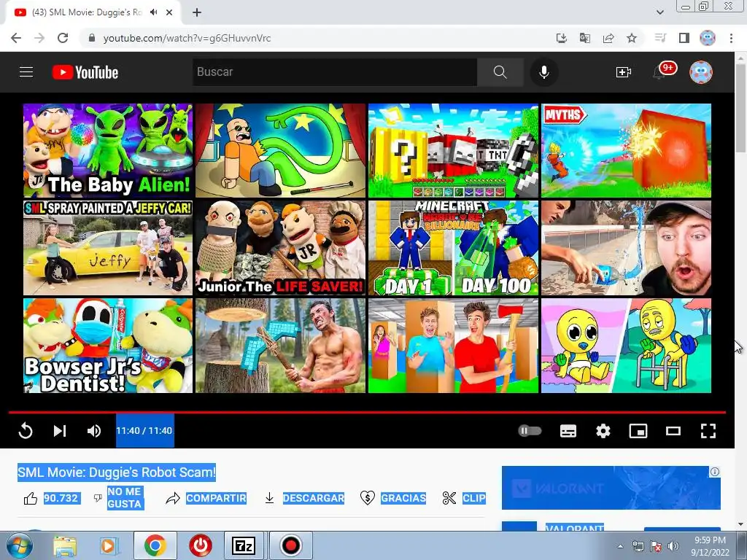Open the create video icon
This screenshot has width=747, height=560.
click(x=623, y=72)
